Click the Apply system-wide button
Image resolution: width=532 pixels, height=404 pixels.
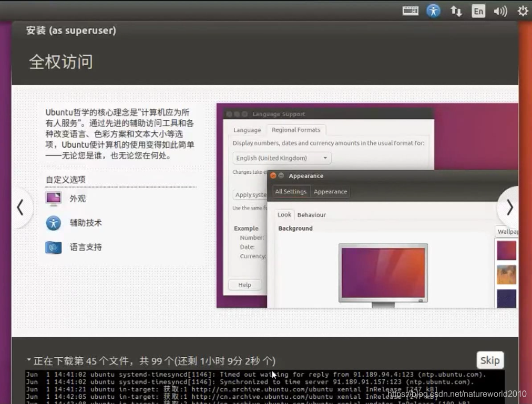coord(250,194)
